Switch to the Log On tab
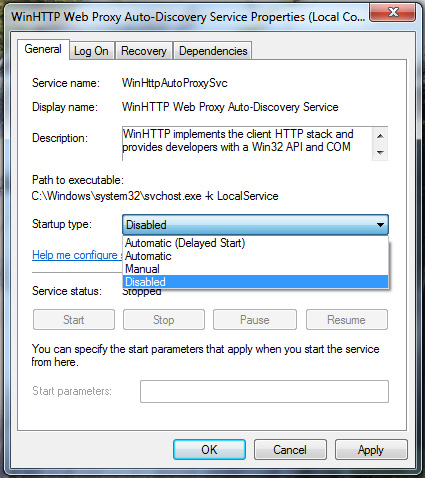425x478 pixels. [92, 51]
